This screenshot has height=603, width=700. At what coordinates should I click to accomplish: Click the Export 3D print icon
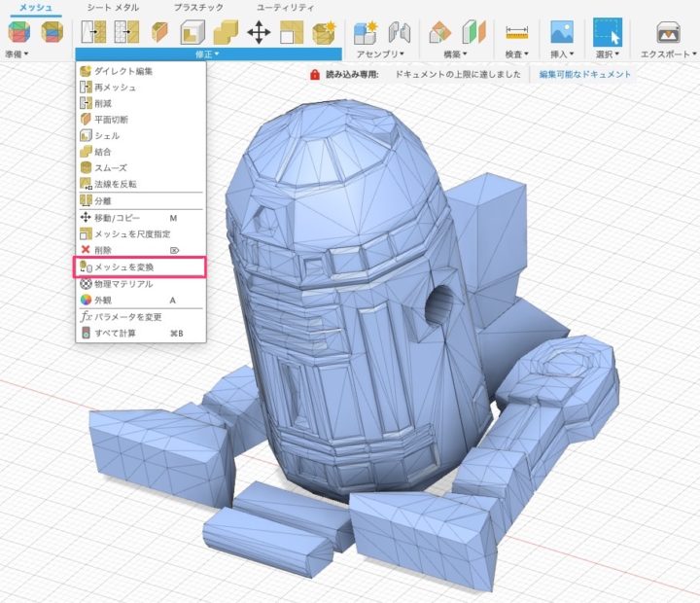coord(668,32)
